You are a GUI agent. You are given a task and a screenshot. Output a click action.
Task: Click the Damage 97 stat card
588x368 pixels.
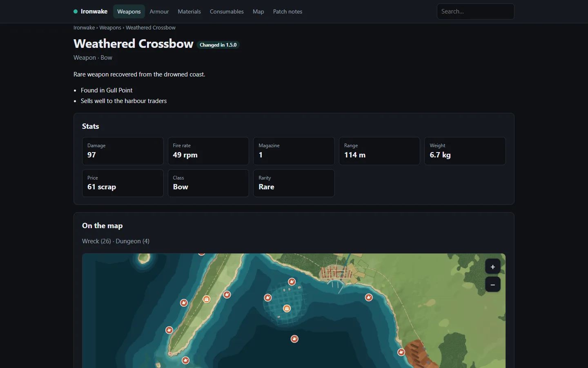pyautogui.click(x=123, y=151)
